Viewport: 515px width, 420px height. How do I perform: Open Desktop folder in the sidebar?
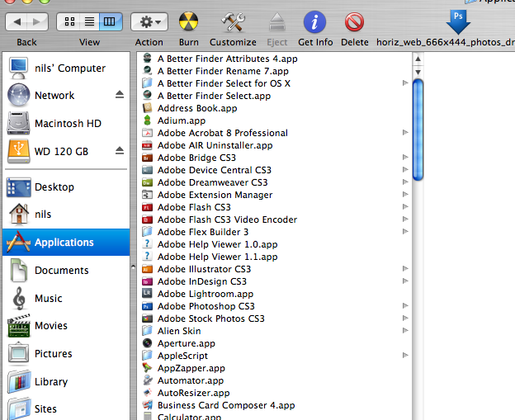click(x=66, y=186)
